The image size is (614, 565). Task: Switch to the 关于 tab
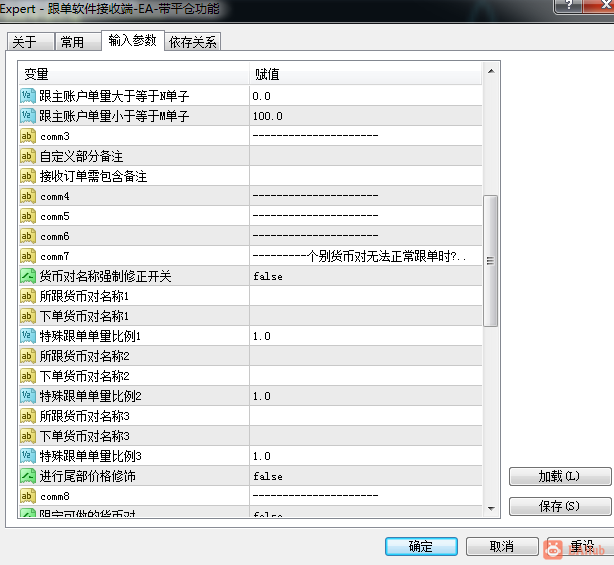point(30,42)
